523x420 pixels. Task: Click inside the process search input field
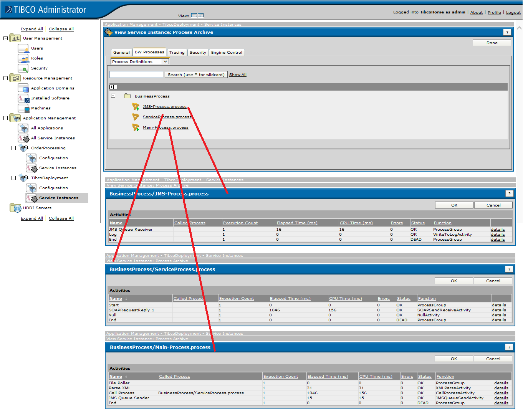pyautogui.click(x=136, y=74)
